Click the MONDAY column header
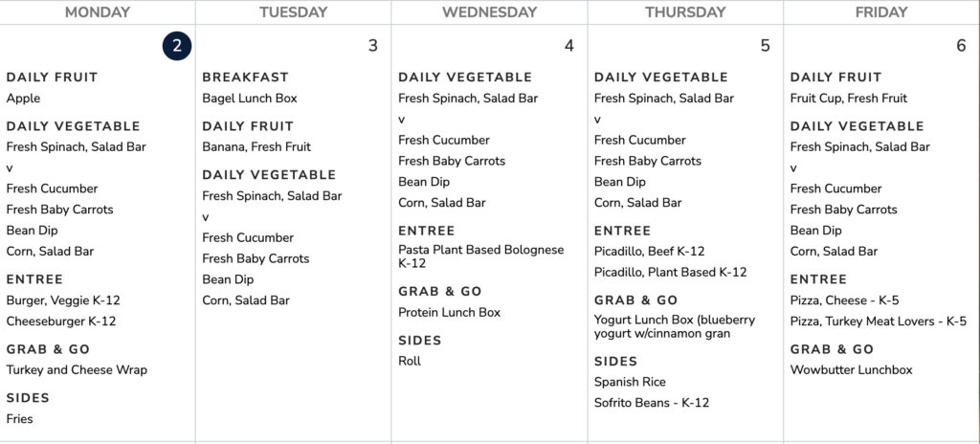The width and height of the screenshot is (980, 444). (98, 12)
